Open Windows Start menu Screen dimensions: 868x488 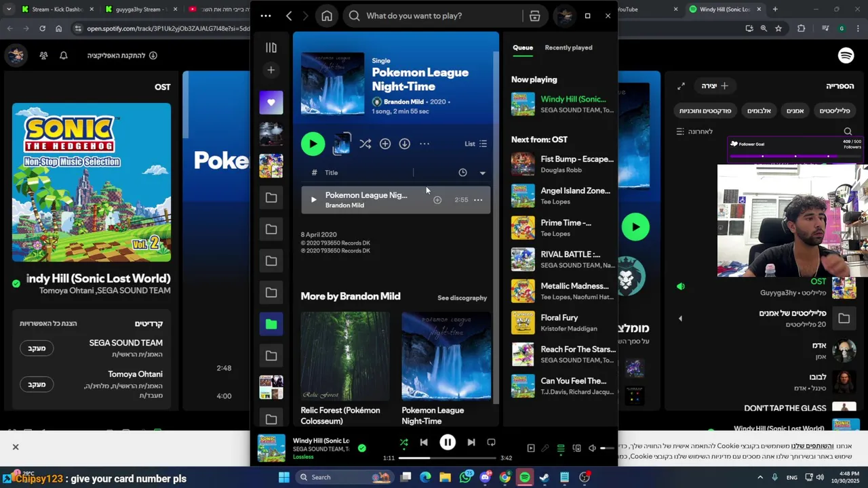284,477
